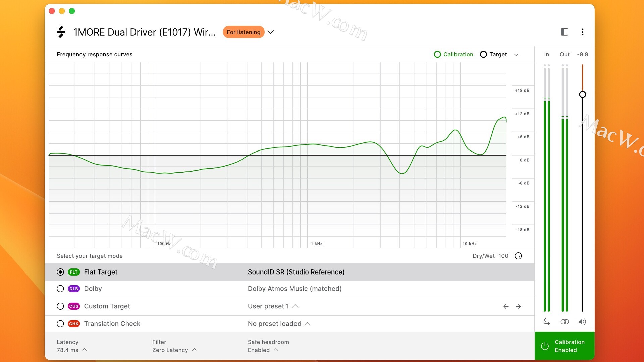The width and height of the screenshot is (644, 362).
Task: Click the input level meter
Action: pyautogui.click(x=547, y=188)
